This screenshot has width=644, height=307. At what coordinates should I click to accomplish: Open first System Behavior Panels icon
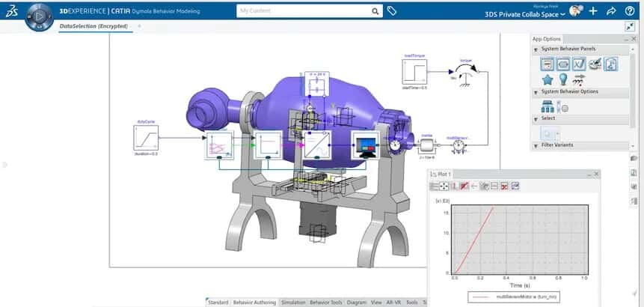548,64
